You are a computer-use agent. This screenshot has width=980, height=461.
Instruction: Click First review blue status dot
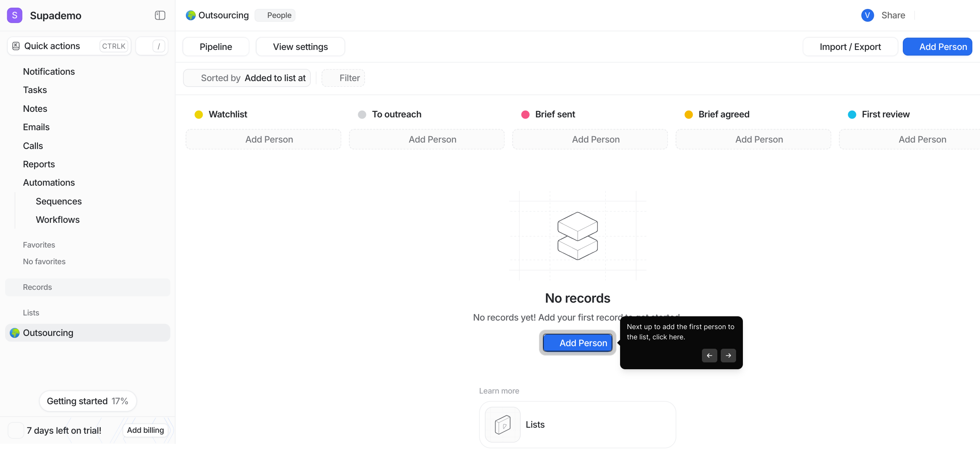[x=852, y=114]
